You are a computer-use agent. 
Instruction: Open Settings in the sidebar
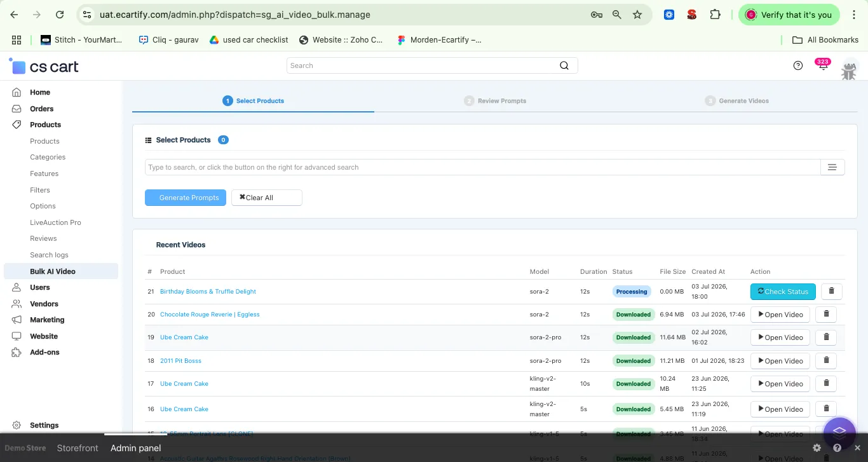coord(44,425)
